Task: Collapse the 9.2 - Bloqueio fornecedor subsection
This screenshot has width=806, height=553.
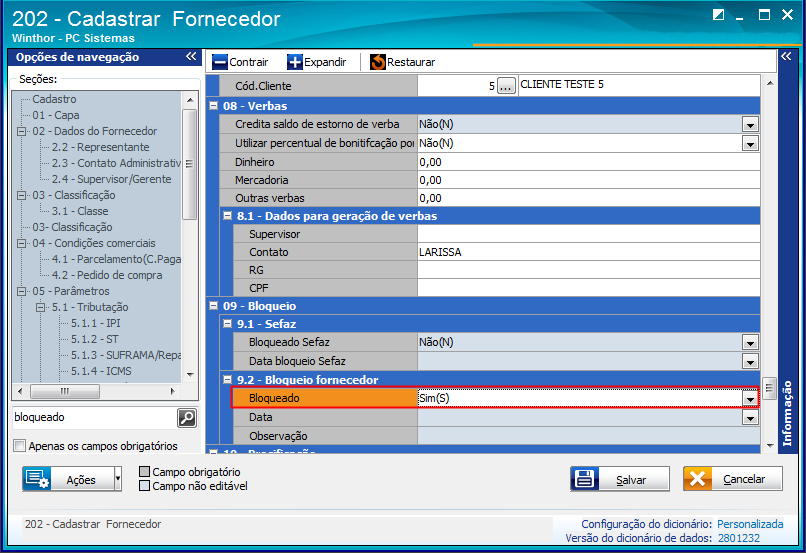Action: (228, 380)
